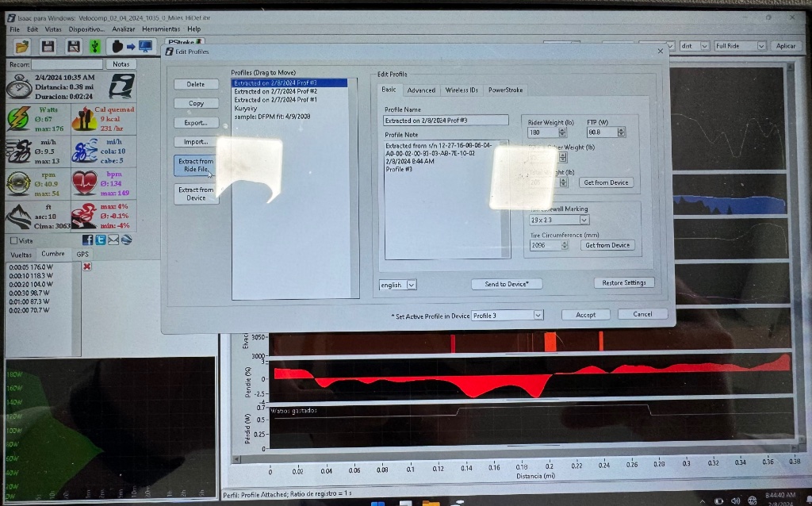Viewport: 812px width, 506px height.
Task: Click the Delete profile button
Action: pos(196,84)
